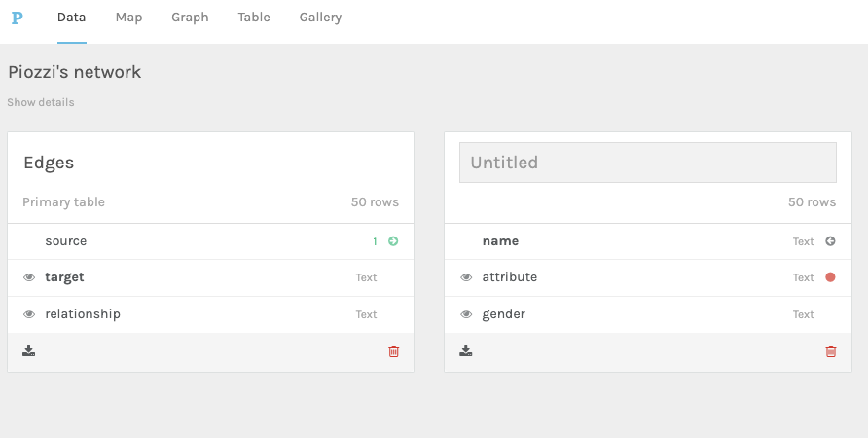
Task: Download the Edges table data
Action: coord(29,350)
